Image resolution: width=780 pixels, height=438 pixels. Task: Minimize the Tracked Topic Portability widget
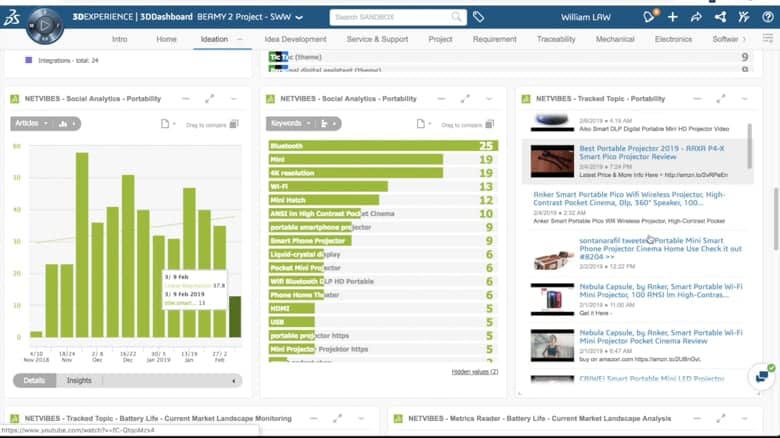(697, 99)
